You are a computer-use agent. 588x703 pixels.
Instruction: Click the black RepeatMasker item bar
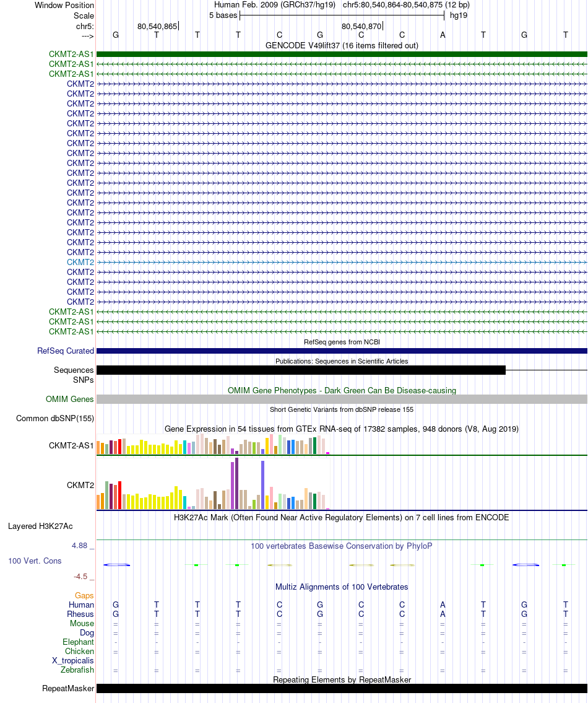[342, 689]
